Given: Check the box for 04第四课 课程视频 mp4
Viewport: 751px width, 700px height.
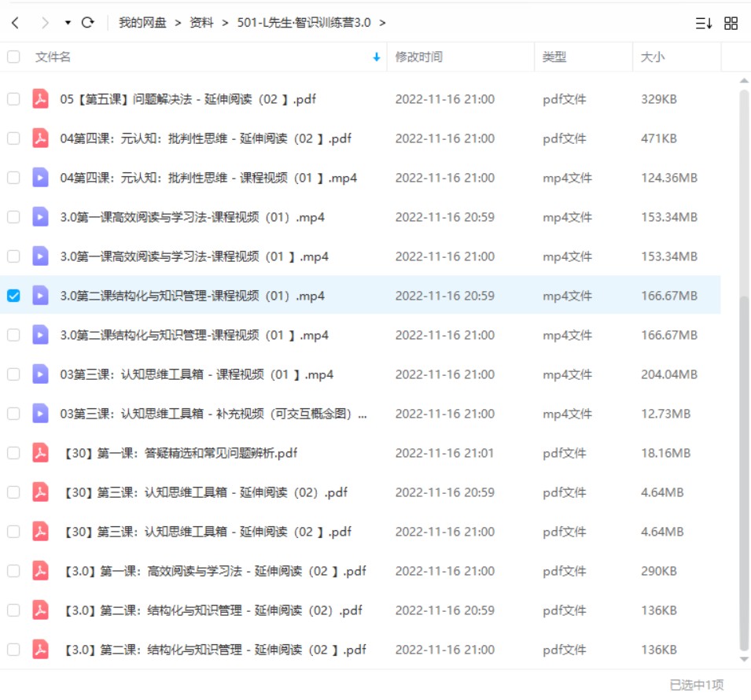Looking at the screenshot, I should pyautogui.click(x=13, y=178).
